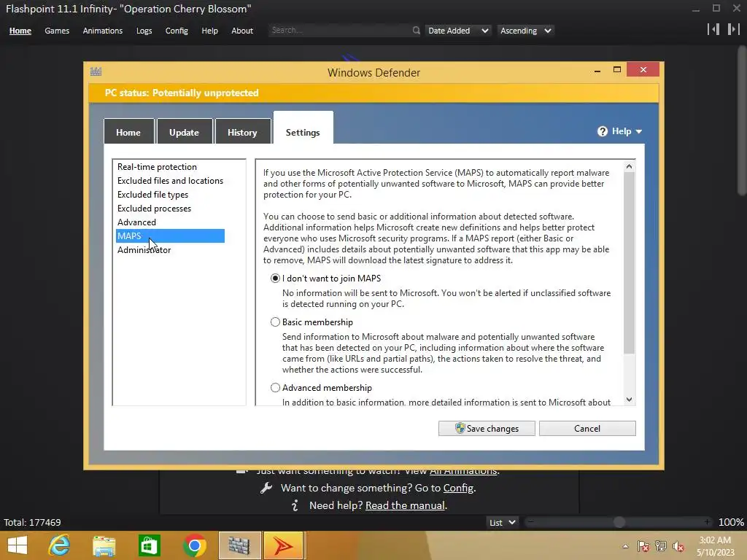
Task: Click the Flashpoint search magnifier icon
Action: click(x=416, y=31)
